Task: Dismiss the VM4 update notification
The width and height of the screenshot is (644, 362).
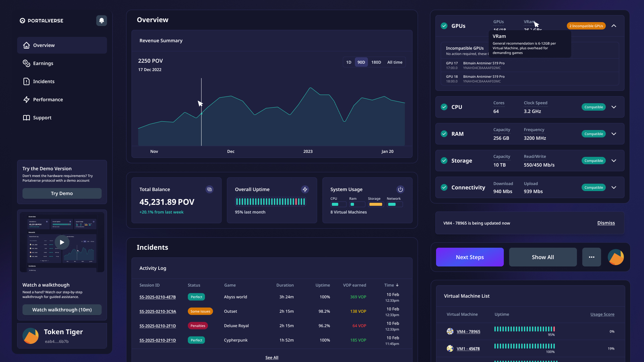Action: pyautogui.click(x=606, y=223)
